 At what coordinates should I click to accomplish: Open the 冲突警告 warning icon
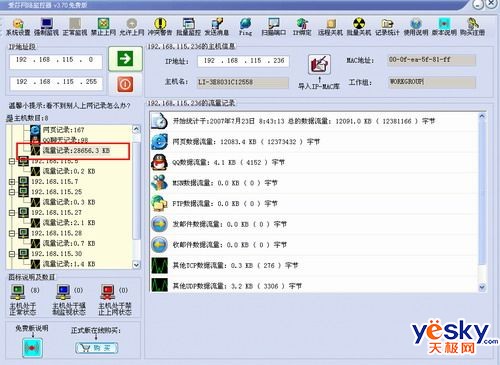point(160,27)
